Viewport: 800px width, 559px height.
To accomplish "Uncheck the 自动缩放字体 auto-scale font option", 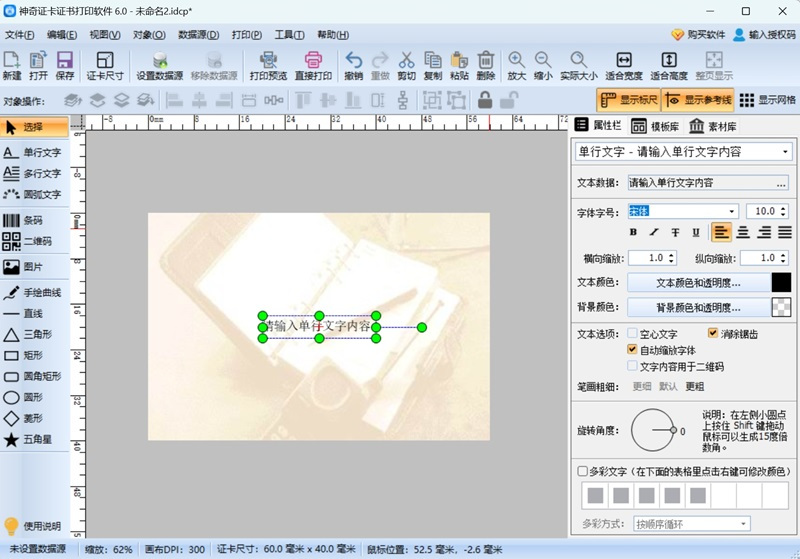I will 632,350.
